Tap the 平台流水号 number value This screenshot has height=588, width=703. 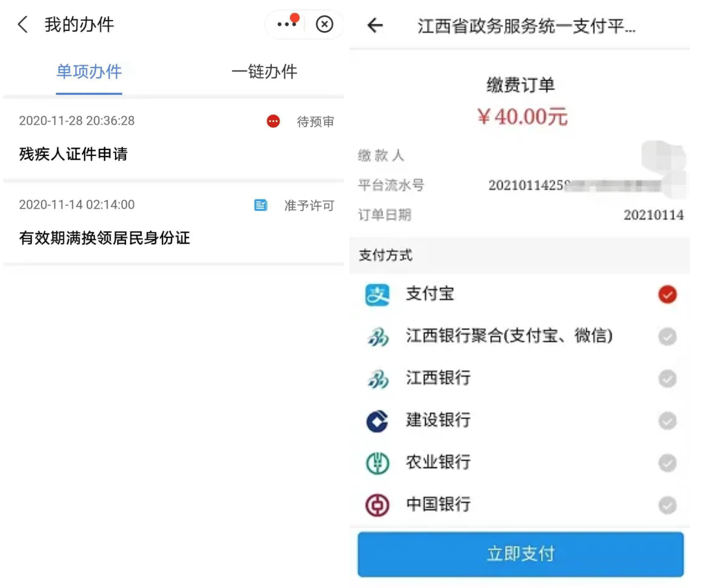click(575, 185)
